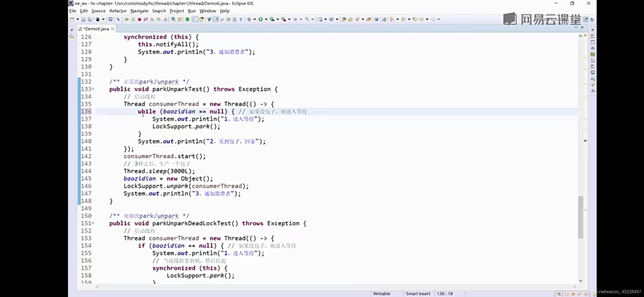Screen dimensions: 644x297
Task: Open the Source menu
Action: (x=99, y=11)
